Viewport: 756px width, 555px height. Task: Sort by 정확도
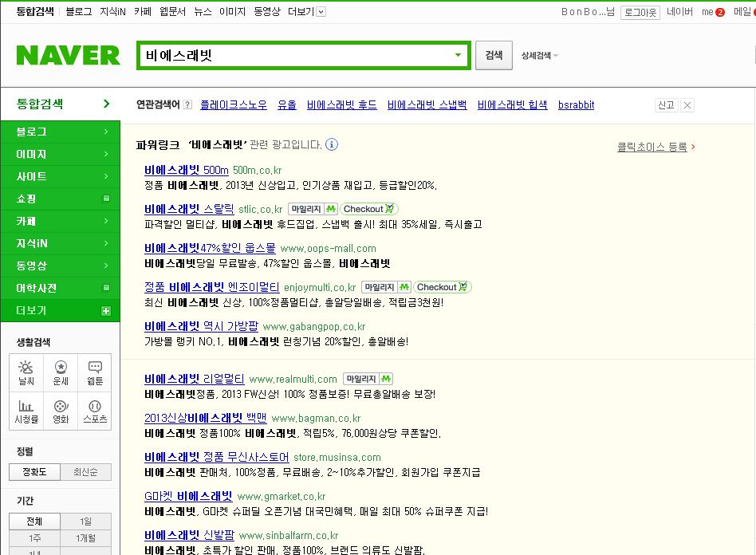click(x=35, y=471)
